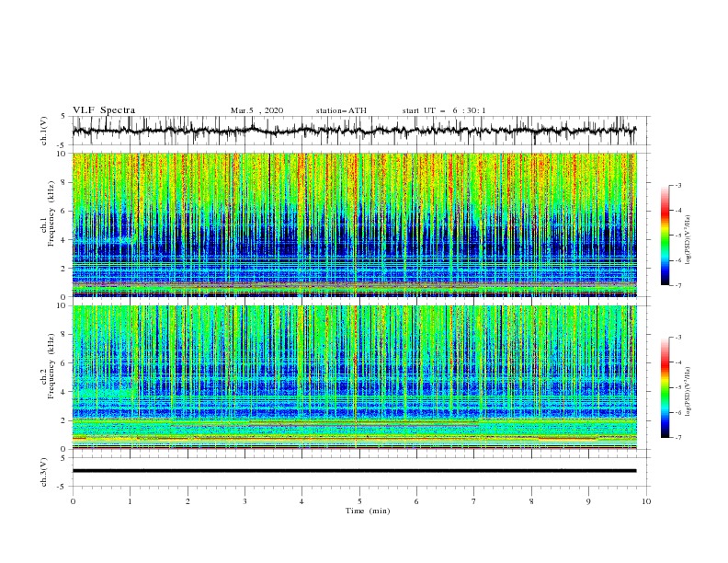Click the "ch.3(V)" axis label
Image resolution: width=728 pixels, height=563 pixels.
(44, 472)
